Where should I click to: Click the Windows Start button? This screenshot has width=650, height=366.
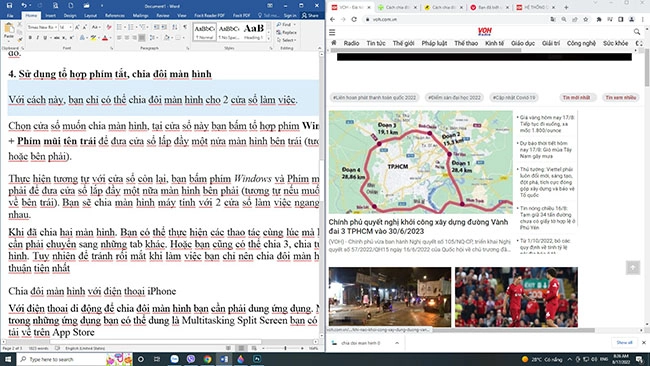tap(8, 359)
